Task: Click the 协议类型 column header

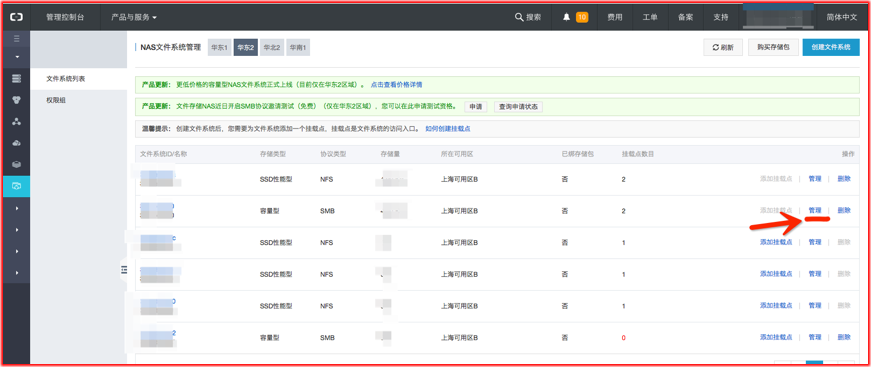Action: click(x=333, y=153)
